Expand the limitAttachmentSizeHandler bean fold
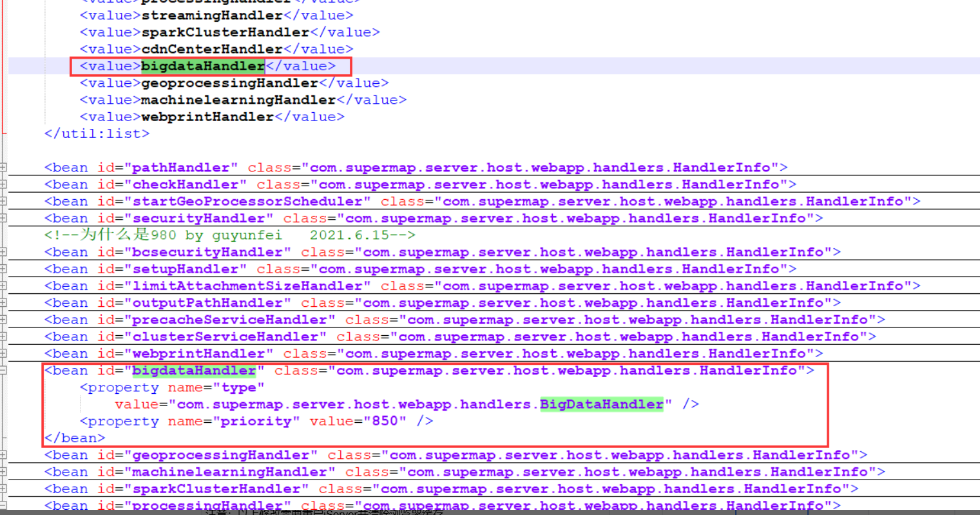The height and width of the screenshot is (515, 980). (x=3, y=286)
